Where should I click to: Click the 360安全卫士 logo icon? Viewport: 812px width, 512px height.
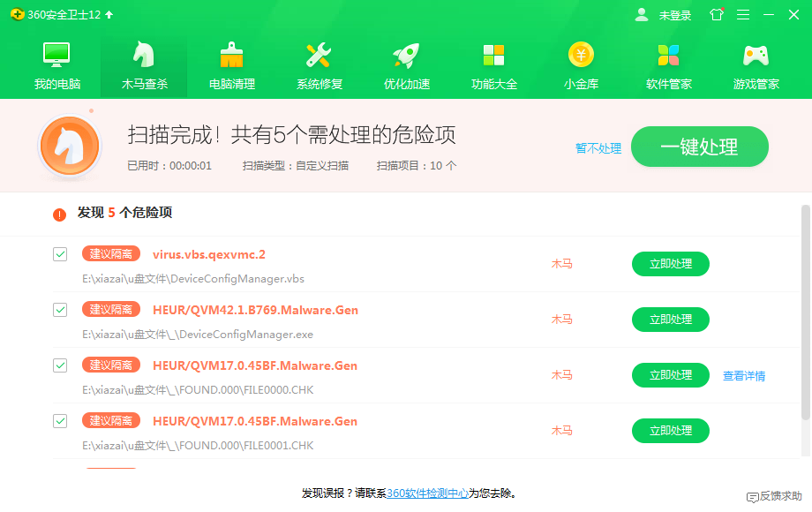[17, 14]
